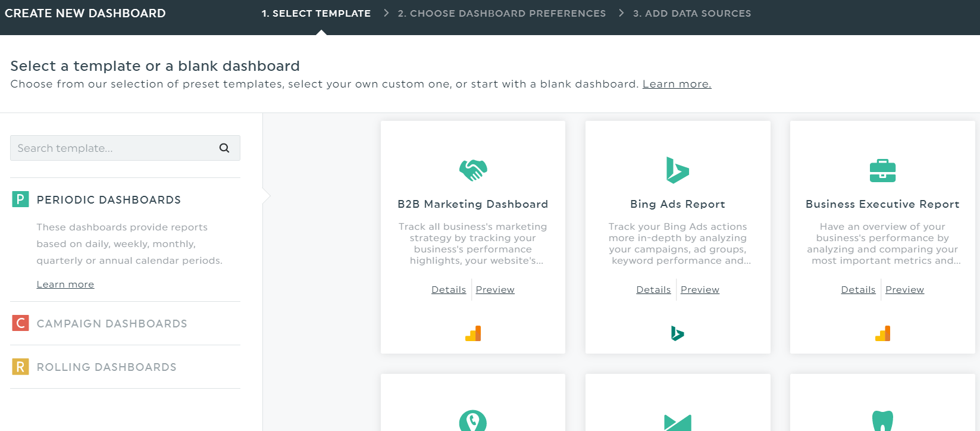Preview the Bing Ads Report
Image resolution: width=980 pixels, height=431 pixels.
point(700,290)
